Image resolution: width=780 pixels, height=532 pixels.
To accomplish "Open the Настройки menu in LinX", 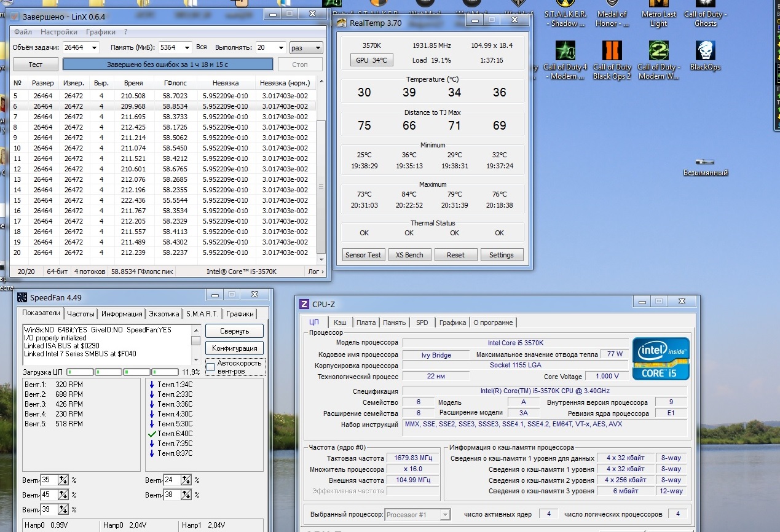I will [x=58, y=32].
